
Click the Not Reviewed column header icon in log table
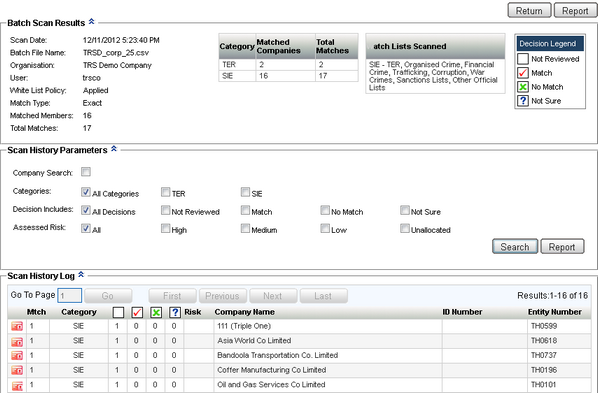coord(118,312)
